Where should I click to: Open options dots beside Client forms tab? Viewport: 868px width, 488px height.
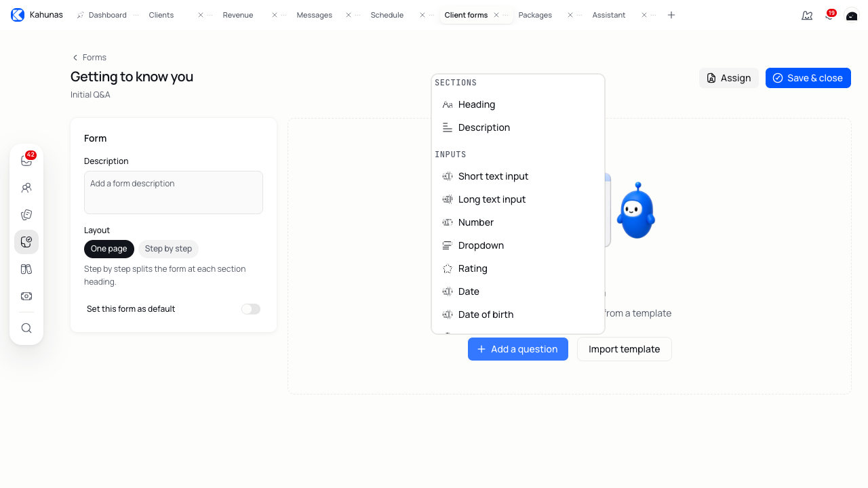click(506, 15)
